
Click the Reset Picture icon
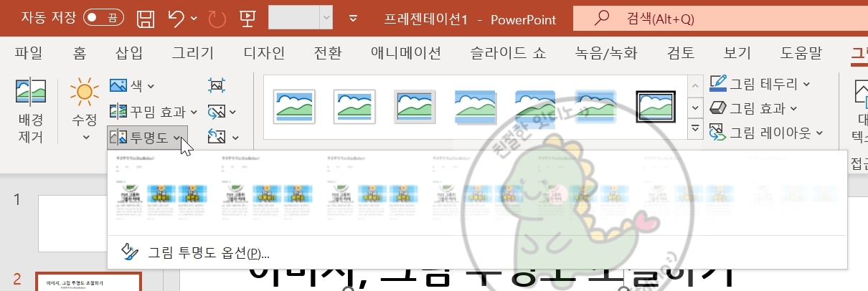pyautogui.click(x=216, y=136)
